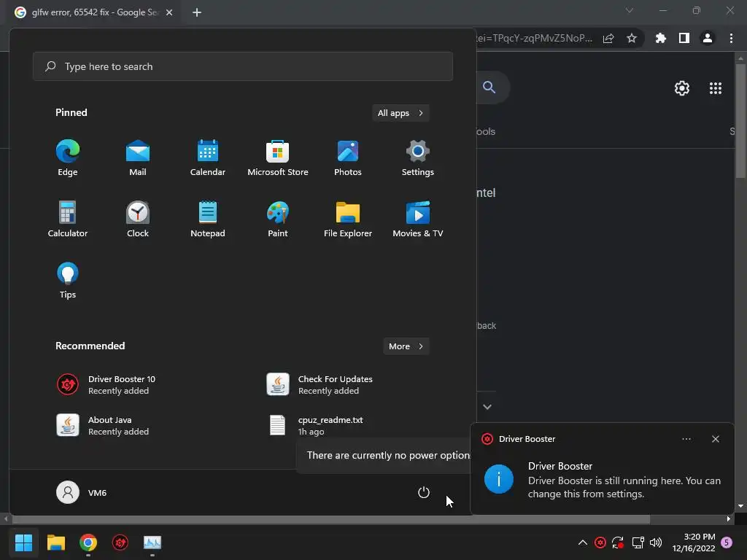Open Chrome profile menu
Image resolution: width=747 pixels, height=560 pixels.
(x=708, y=38)
